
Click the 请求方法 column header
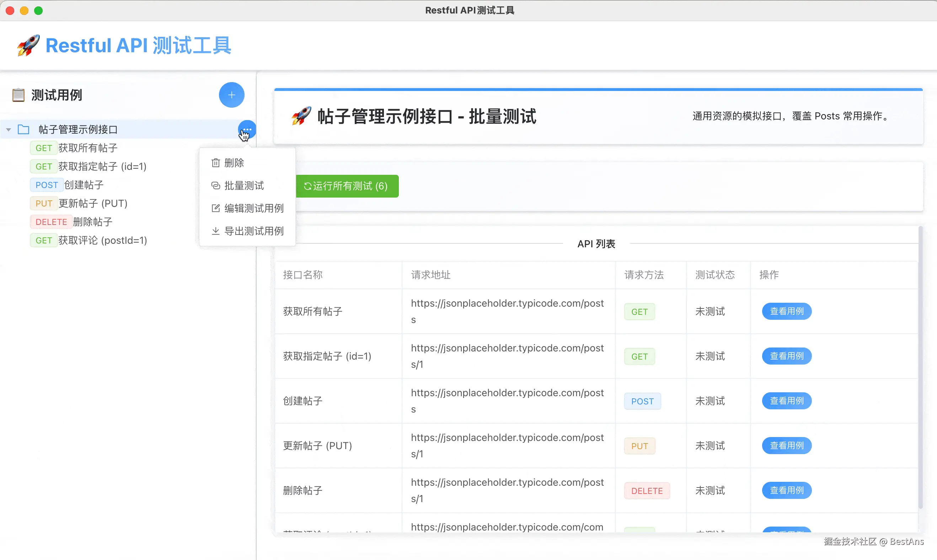coord(644,275)
